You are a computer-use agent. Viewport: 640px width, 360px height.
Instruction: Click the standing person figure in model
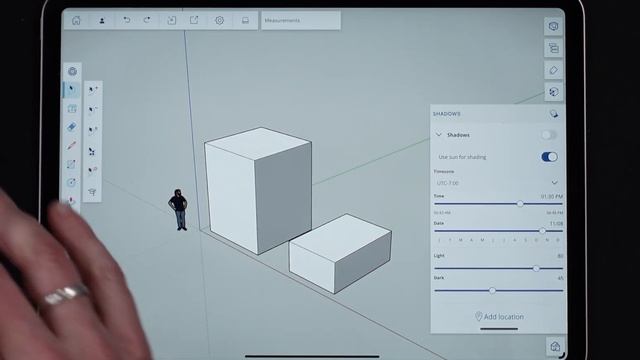click(178, 209)
